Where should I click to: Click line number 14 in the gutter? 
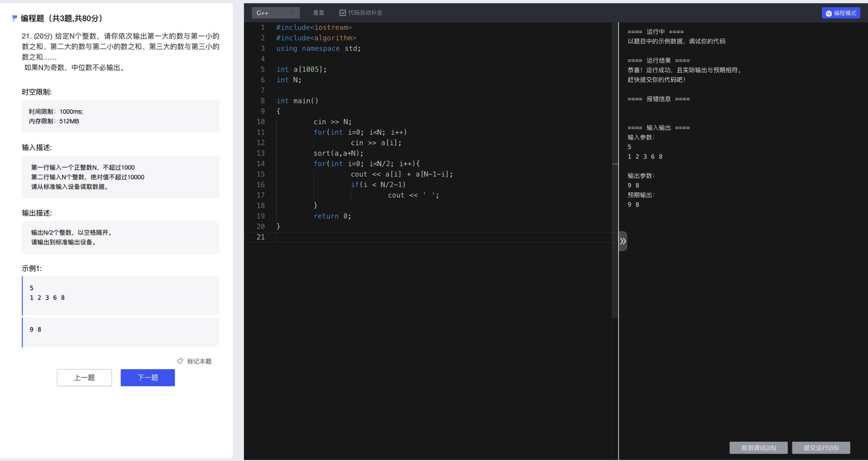click(260, 164)
